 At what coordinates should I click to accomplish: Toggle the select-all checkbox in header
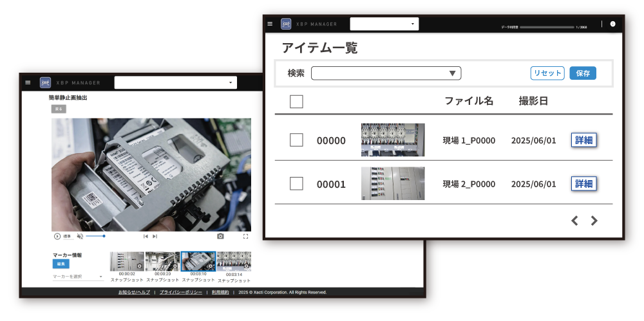296,101
